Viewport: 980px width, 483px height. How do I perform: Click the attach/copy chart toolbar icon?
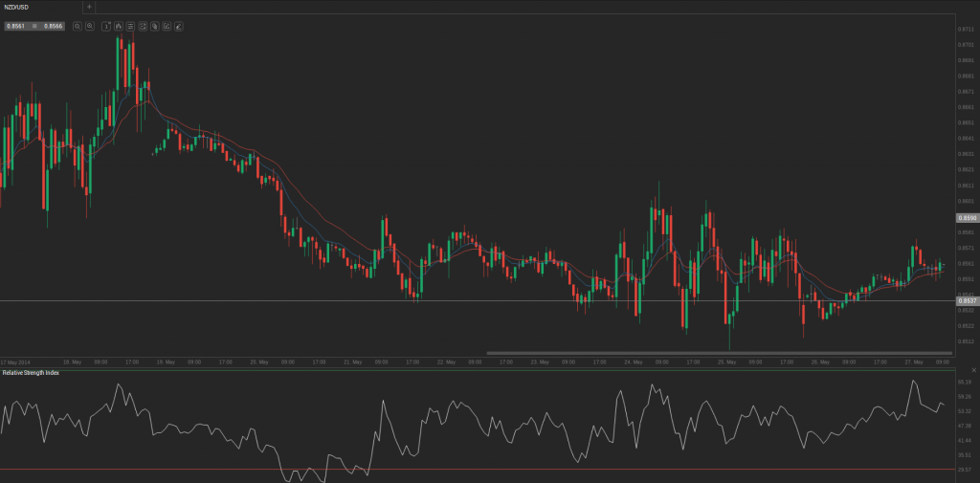click(x=154, y=26)
